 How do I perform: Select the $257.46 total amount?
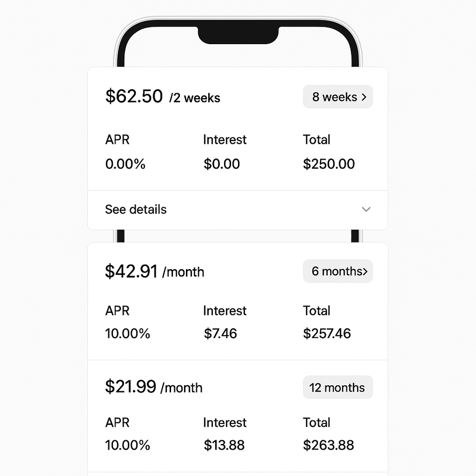[327, 333]
